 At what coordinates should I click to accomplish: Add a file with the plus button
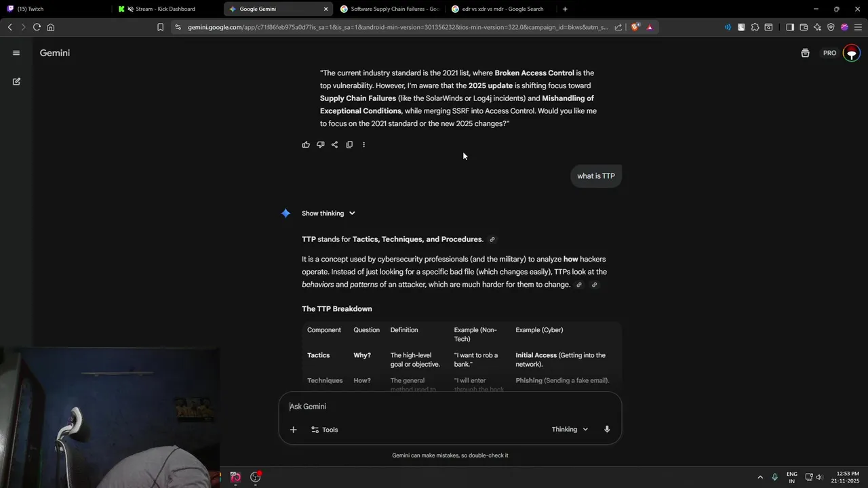(293, 430)
